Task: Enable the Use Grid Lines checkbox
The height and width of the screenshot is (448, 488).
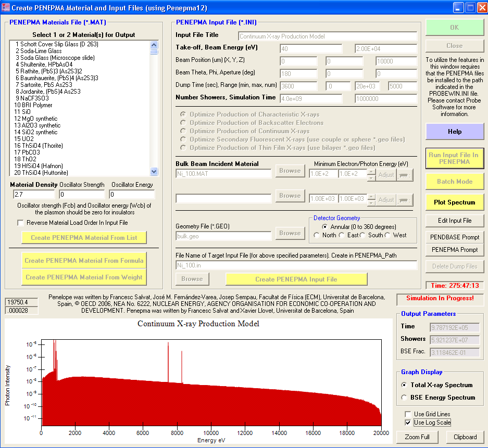Action: click(408, 414)
